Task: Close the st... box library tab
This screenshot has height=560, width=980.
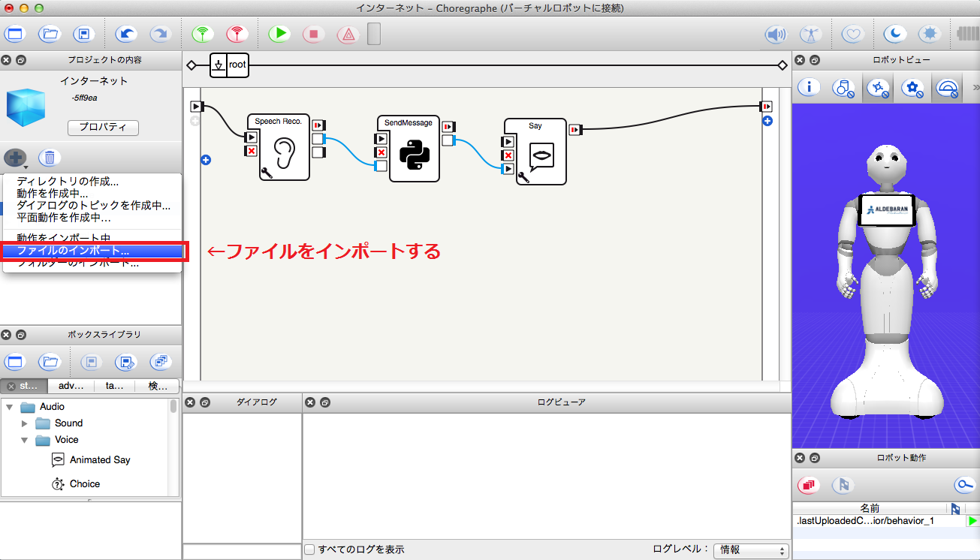Action: point(11,387)
